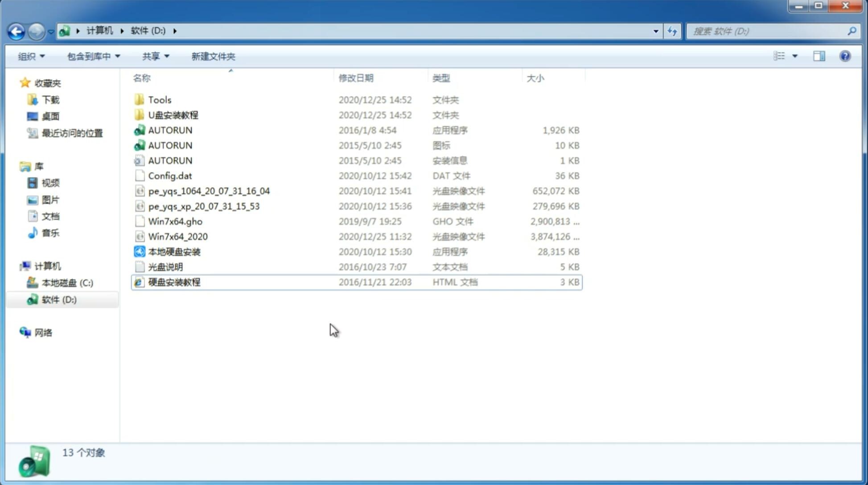Screen dimensions: 868x485
Task: Open 硬盘安装教程 HTML document
Action: pos(174,282)
